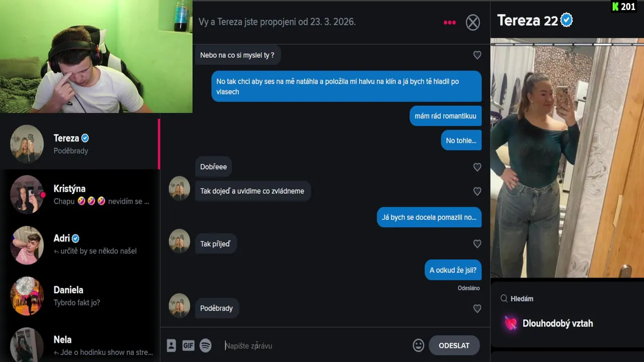Open the pink three-dots options menu
644x362 pixels.
click(x=449, y=22)
